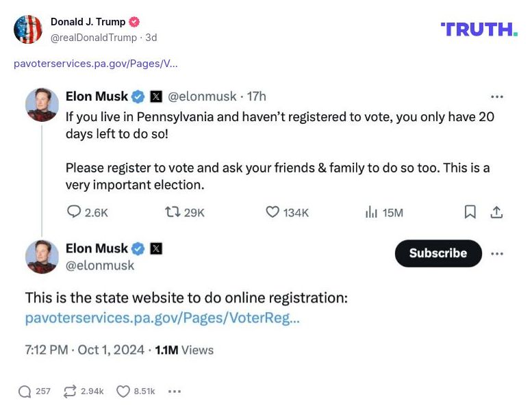Open the more options dots beside Subscribe
The width and height of the screenshot is (532, 412).
point(497,253)
